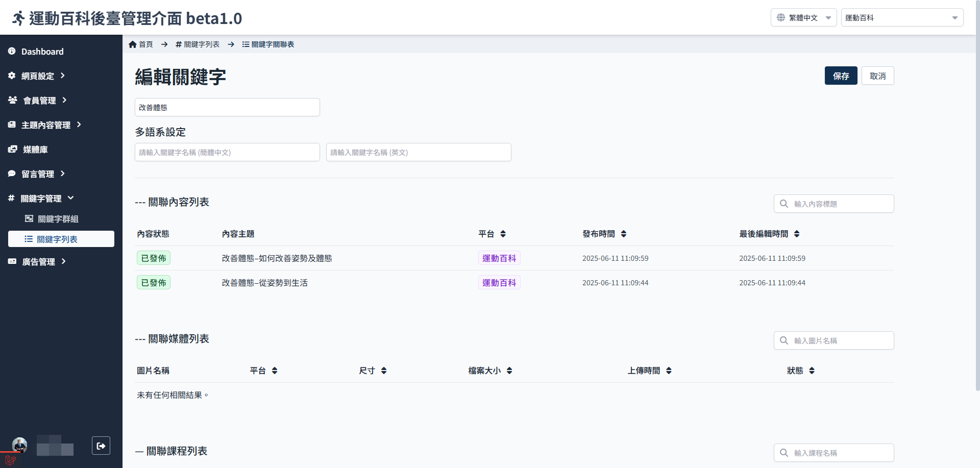The image size is (980, 468).
Task: Click 已發佈 badge of 如何改善姿勢 row
Action: [154, 258]
